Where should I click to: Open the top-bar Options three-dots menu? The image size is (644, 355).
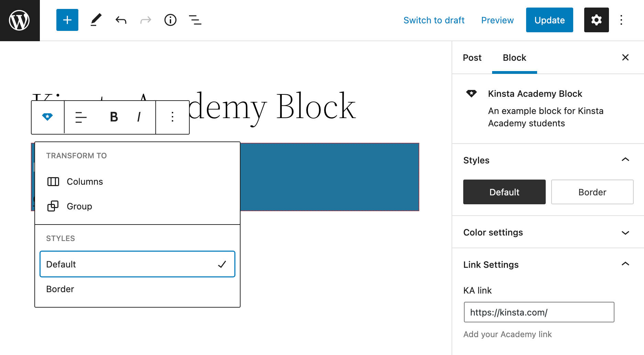point(621,20)
